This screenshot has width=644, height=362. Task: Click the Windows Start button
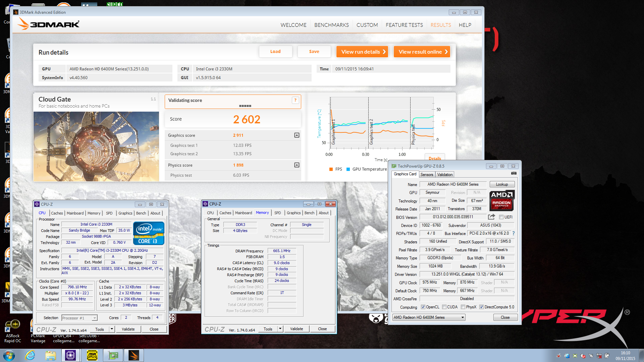[9, 355]
